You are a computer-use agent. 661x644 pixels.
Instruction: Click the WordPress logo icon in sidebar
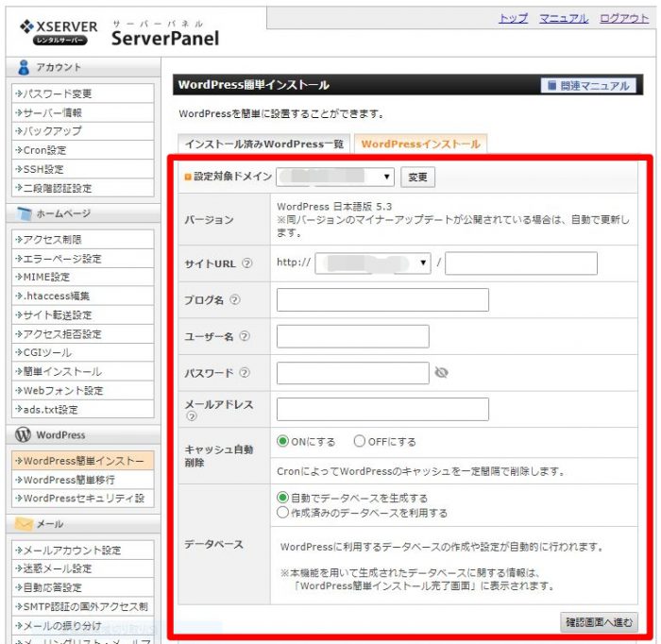[x=24, y=434]
